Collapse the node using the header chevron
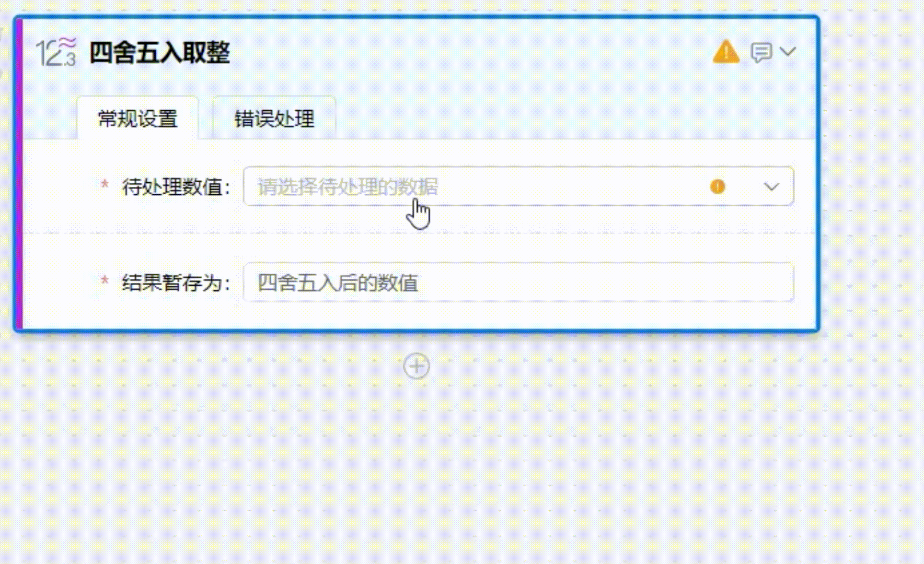924x564 pixels. 788,52
